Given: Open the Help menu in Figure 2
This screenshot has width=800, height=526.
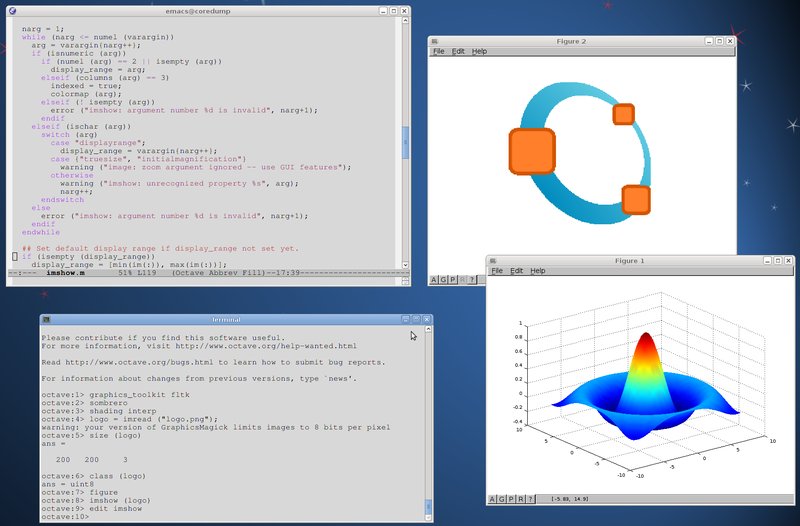Looking at the screenshot, I should point(479,52).
